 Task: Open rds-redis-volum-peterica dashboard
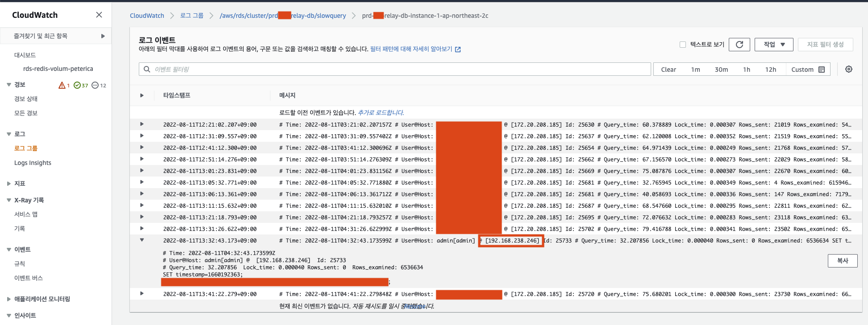58,69
